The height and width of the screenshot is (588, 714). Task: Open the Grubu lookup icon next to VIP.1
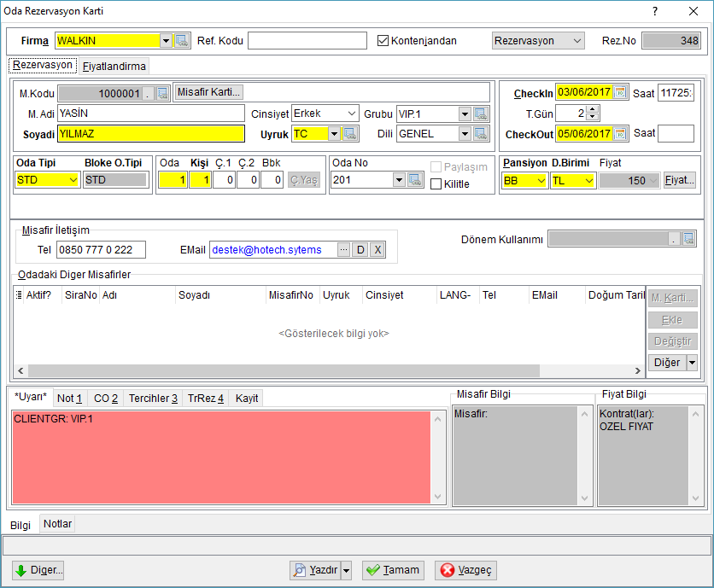click(x=481, y=114)
